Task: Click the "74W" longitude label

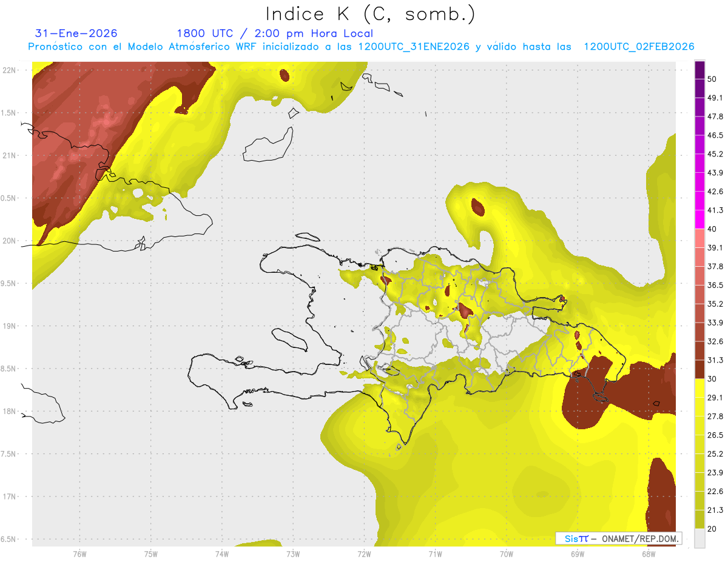Action: point(221,554)
